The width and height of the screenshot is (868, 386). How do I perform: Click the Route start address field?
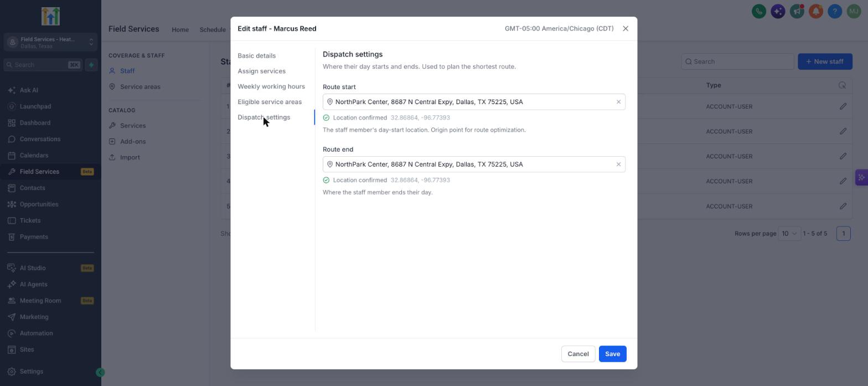click(474, 102)
